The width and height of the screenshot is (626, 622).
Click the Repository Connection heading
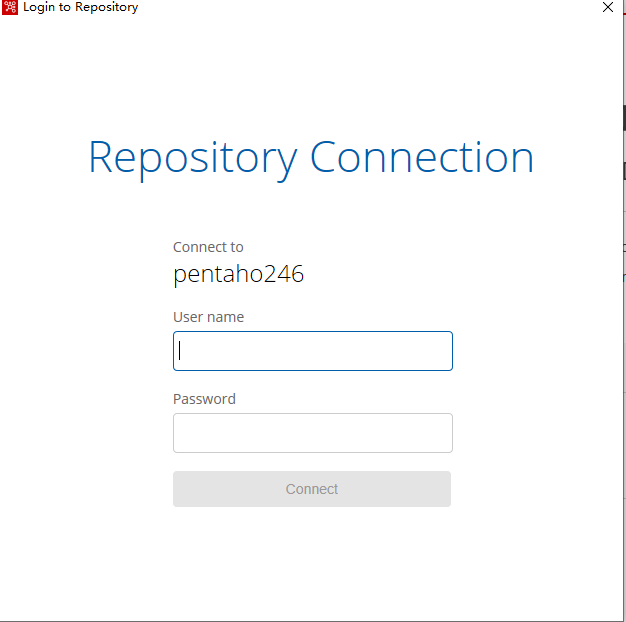[311, 159]
